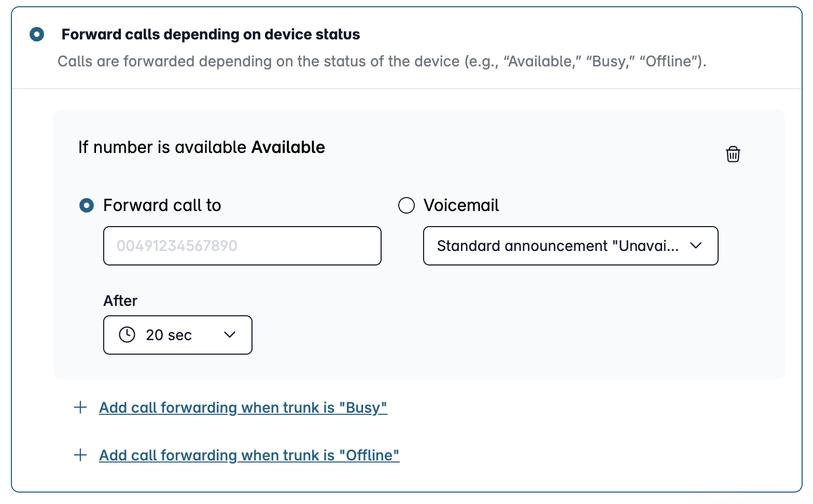This screenshot has width=813, height=504.
Task: Click the plus icon beside the Offline forwarding link
Action: click(x=80, y=455)
